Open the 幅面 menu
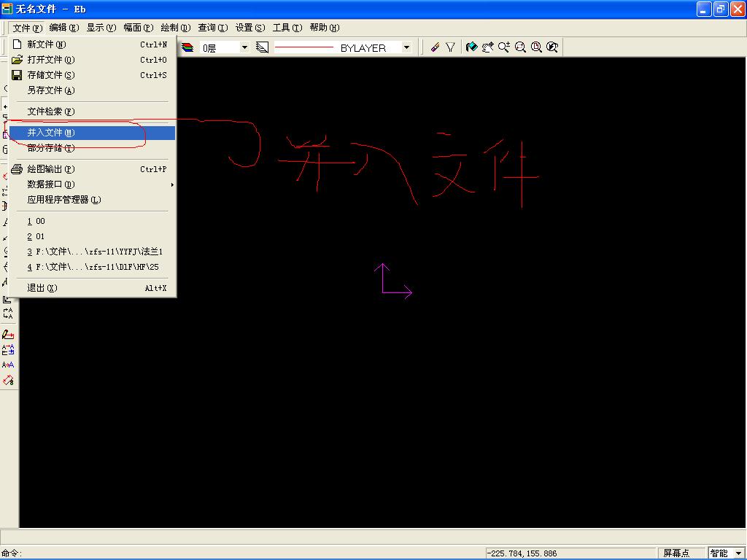 pos(138,28)
